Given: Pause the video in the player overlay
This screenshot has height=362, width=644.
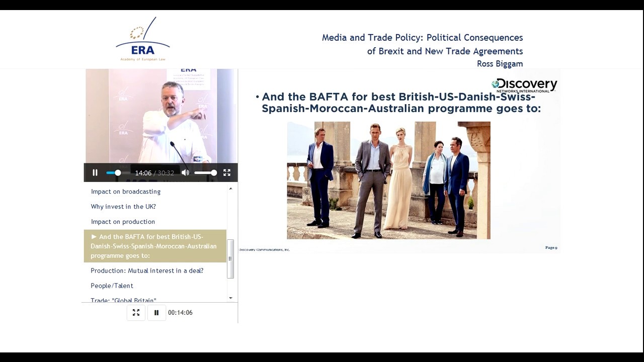Looking at the screenshot, I should tap(95, 172).
